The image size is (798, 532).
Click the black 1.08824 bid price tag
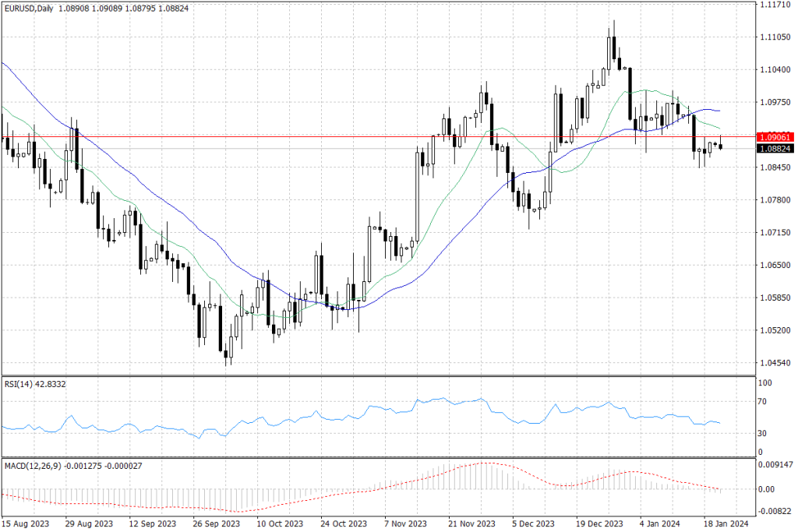click(x=775, y=148)
